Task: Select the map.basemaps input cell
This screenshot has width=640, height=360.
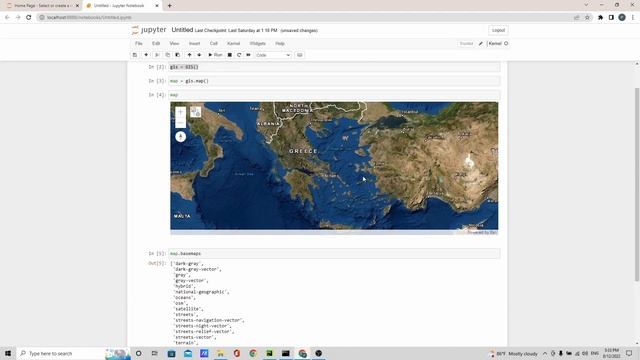Action: point(335,253)
